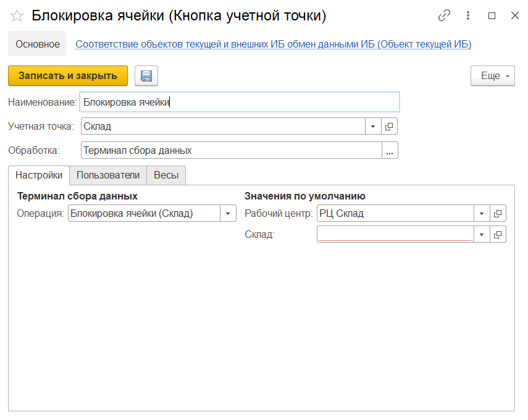Select the Настройки tab
This screenshot has width=528, height=420.
point(39,175)
